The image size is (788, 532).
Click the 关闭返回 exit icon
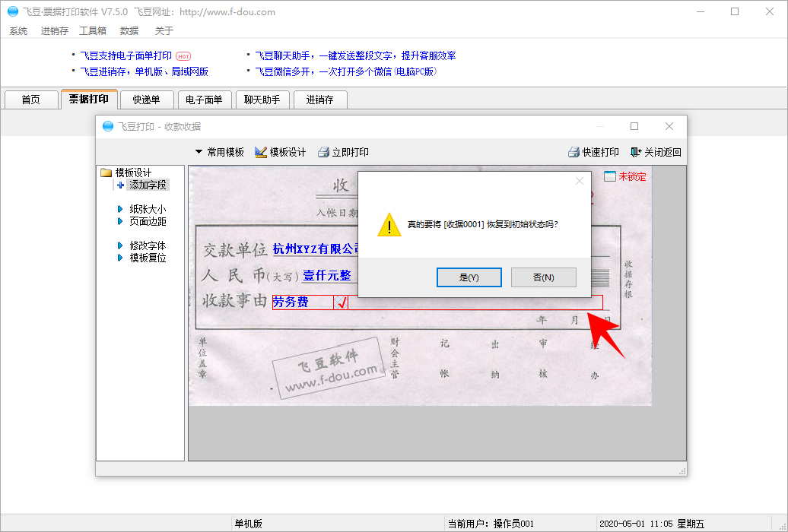[636, 152]
